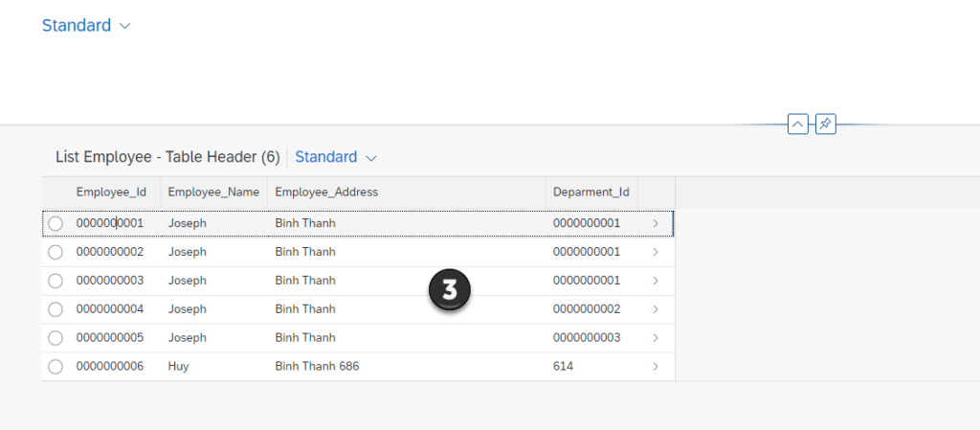The width and height of the screenshot is (980, 430).
Task: Open details arrow for employee 0000000002
Action: pyautogui.click(x=656, y=252)
